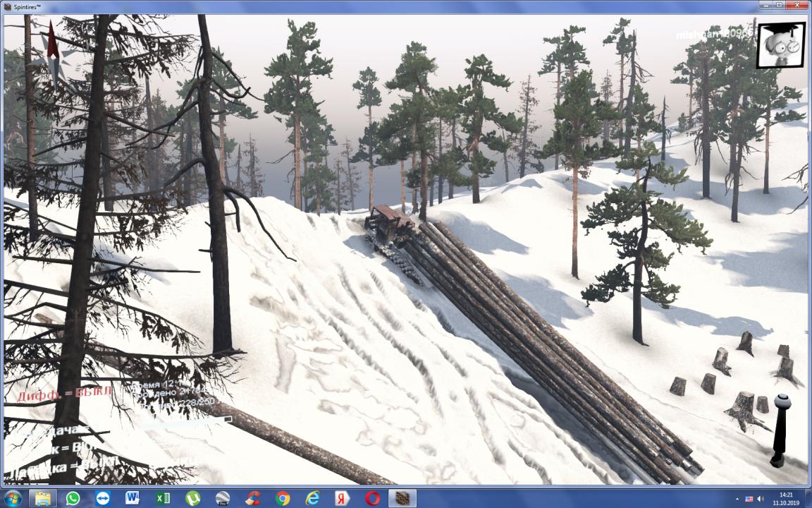Toggle the Дифф. = ВЫКЛ differential lock indicator
Viewport: 812px width, 508px height.
click(64, 392)
